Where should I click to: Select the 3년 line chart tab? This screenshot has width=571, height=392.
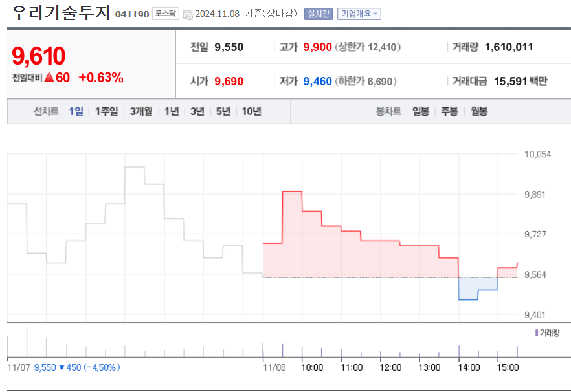point(197,111)
